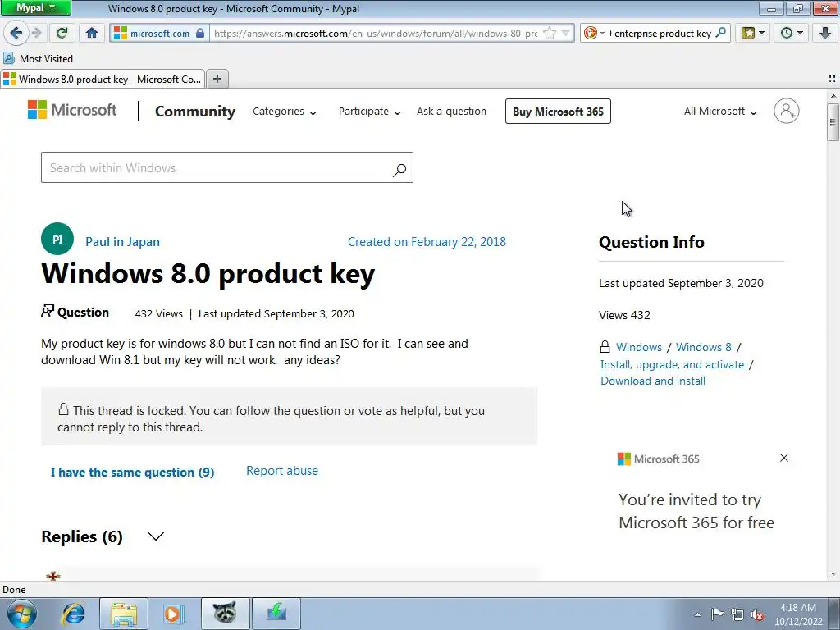Screen dimensions: 840x630
Task: Click the Created on February 22, 2018 text
Action: tap(427, 242)
